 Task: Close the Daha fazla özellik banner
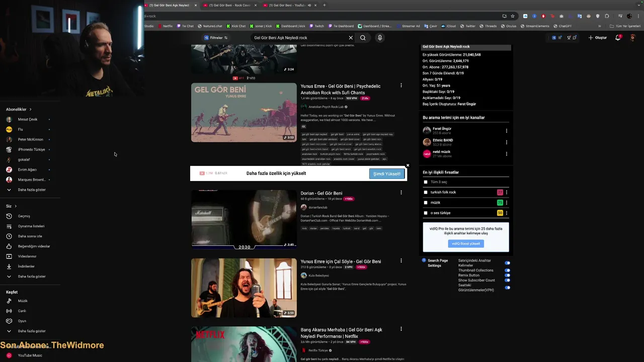(x=408, y=165)
